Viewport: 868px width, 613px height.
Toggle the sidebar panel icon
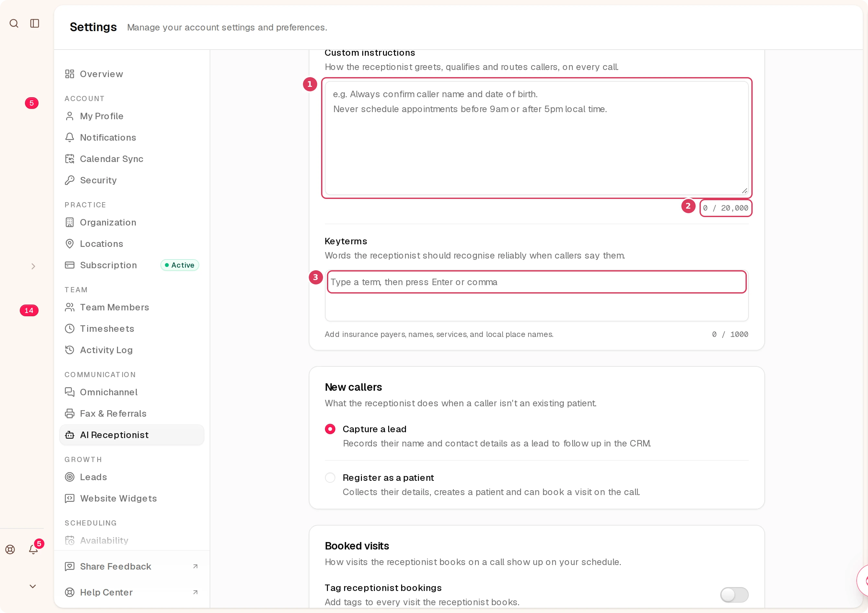(35, 23)
